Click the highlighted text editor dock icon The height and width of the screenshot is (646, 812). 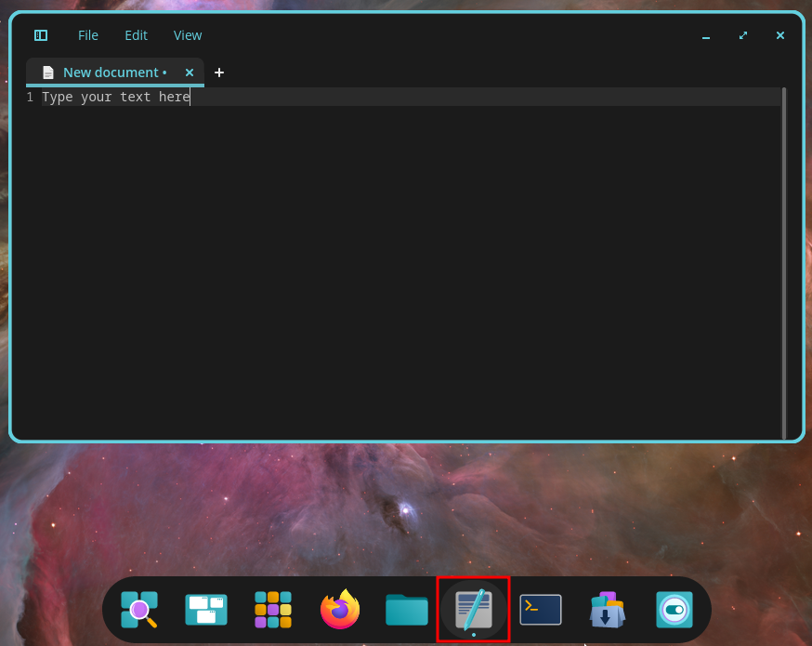474,610
